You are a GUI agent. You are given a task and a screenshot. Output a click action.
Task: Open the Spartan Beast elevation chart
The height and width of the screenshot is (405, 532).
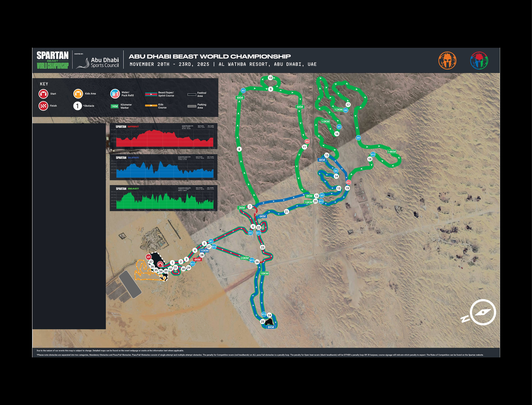pyautogui.click(x=164, y=198)
